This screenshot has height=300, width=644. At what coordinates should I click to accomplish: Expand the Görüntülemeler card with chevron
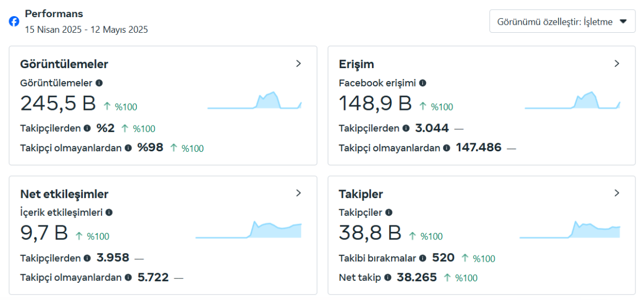pyautogui.click(x=298, y=63)
